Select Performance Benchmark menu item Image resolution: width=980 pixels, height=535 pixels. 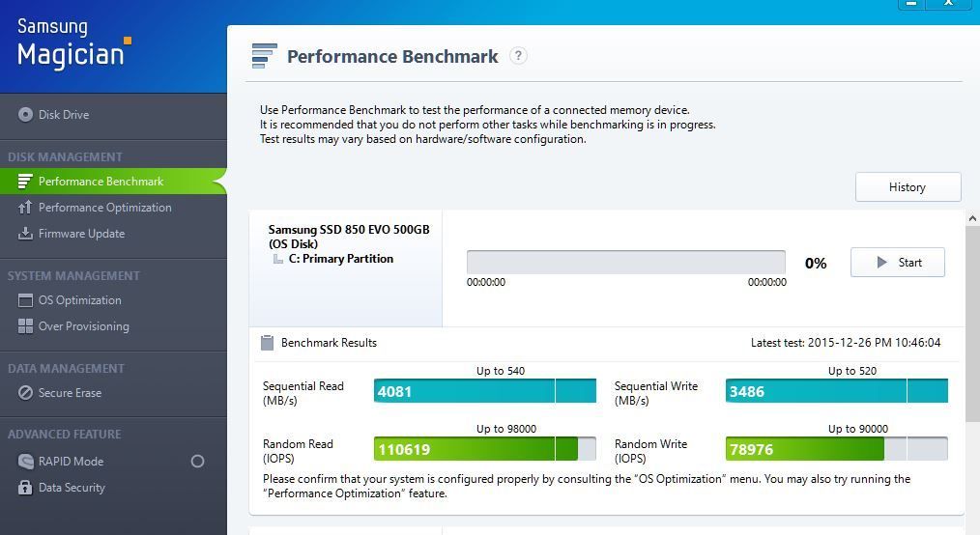pyautogui.click(x=113, y=181)
